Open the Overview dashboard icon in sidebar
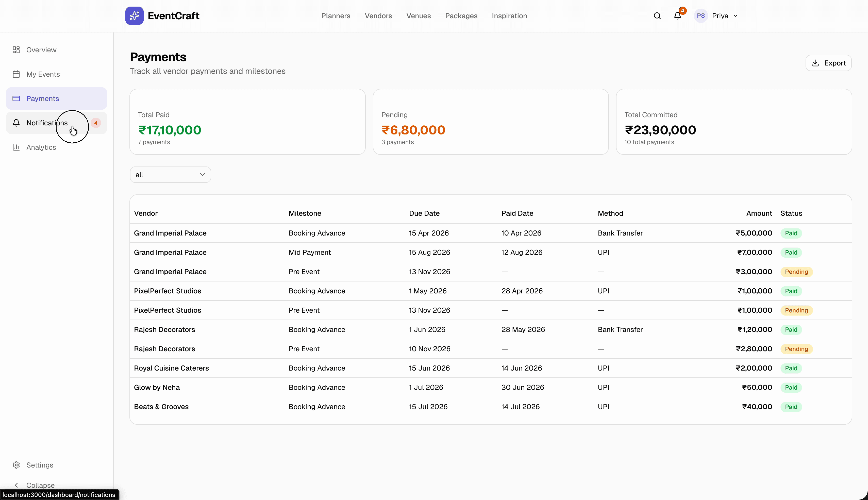Screen dimensions: 868x500 click(x=16, y=49)
